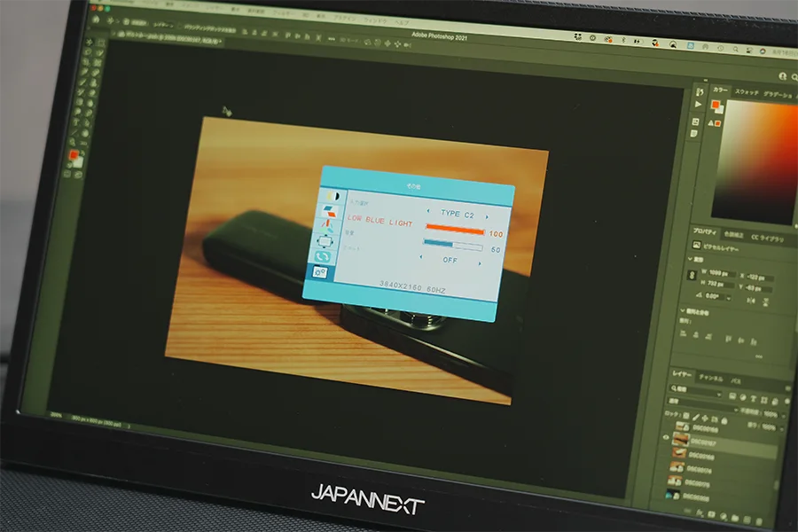Open the ウィンドウ menu in the menu bar

pyautogui.click(x=374, y=21)
